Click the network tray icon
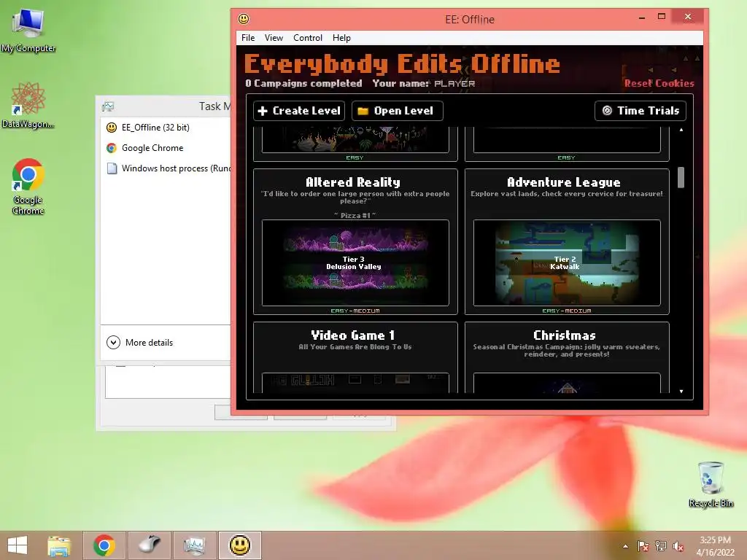This screenshot has height=560, width=747. (x=660, y=546)
